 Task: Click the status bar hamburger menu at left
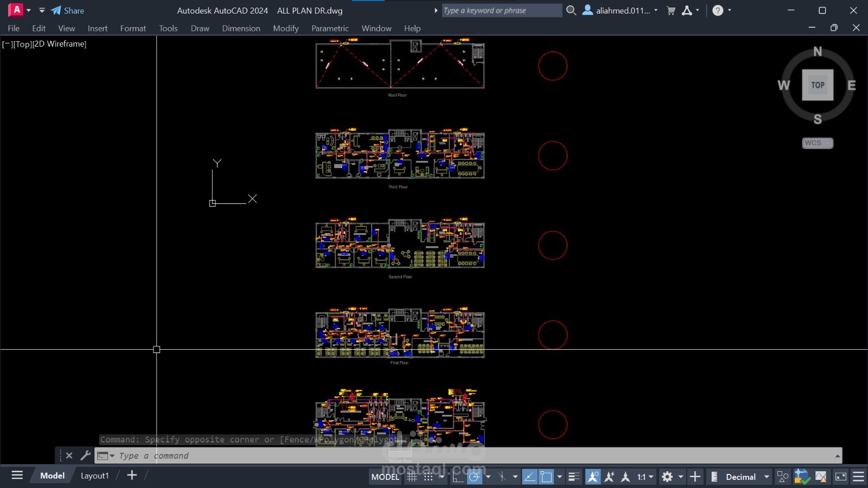coord(17,476)
